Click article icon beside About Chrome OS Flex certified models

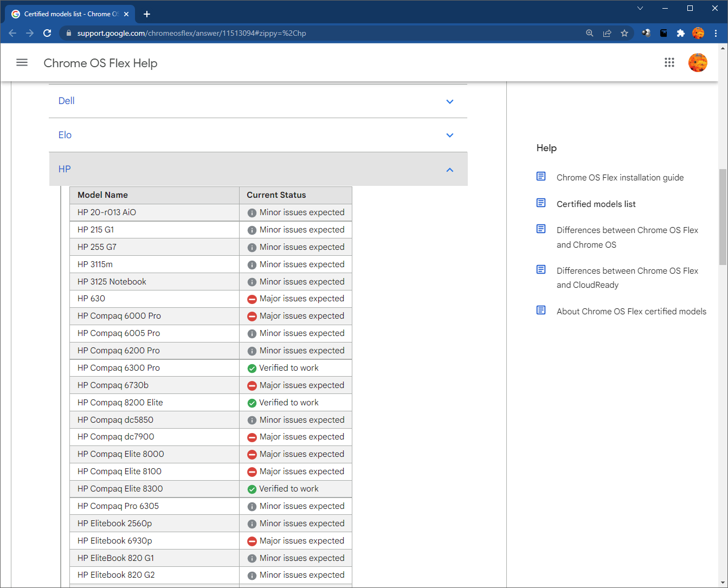[x=541, y=310]
